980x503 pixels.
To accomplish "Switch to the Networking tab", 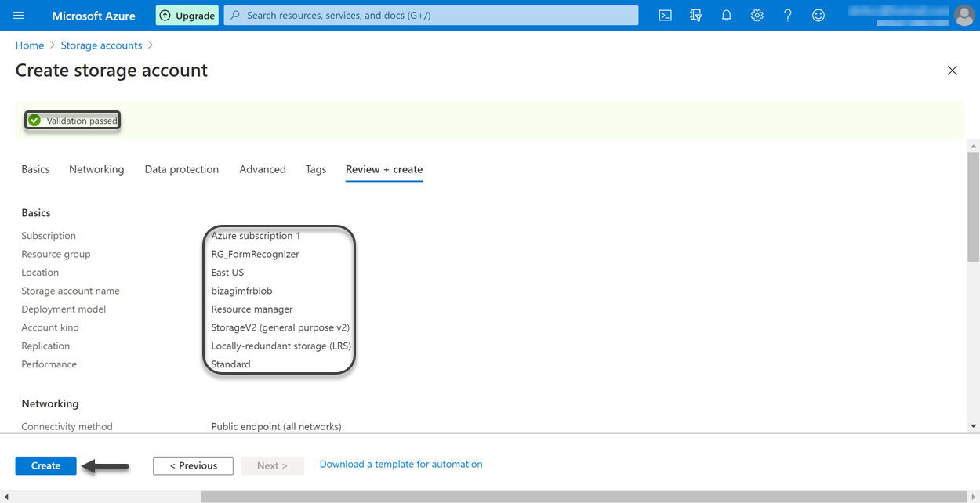I will 96,169.
